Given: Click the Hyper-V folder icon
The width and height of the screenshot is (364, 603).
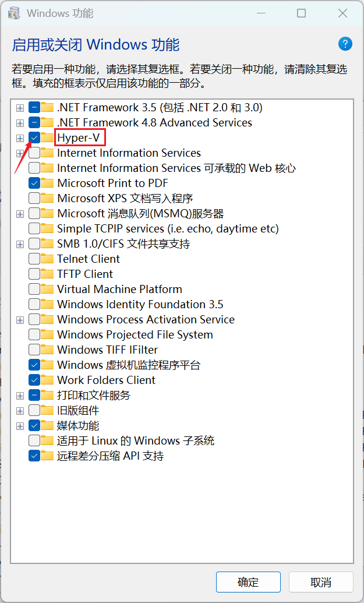Looking at the screenshot, I should (x=47, y=137).
